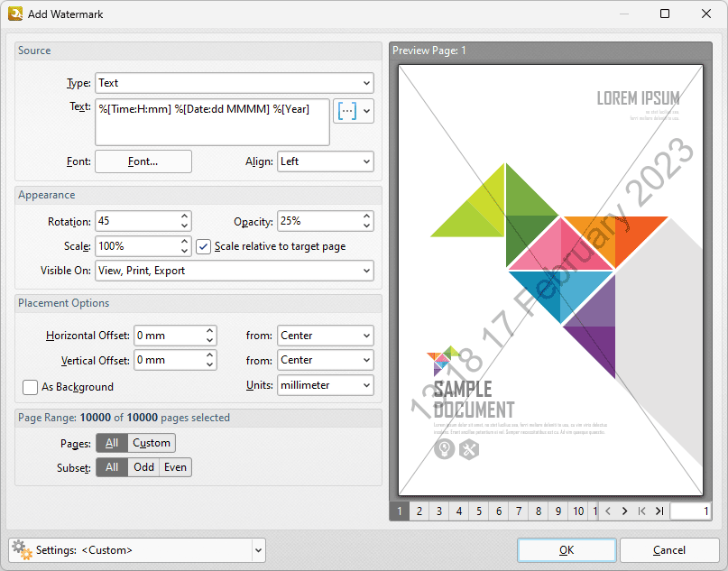This screenshot has width=728, height=571.
Task: Switch preview to page 7
Action: tap(519, 511)
